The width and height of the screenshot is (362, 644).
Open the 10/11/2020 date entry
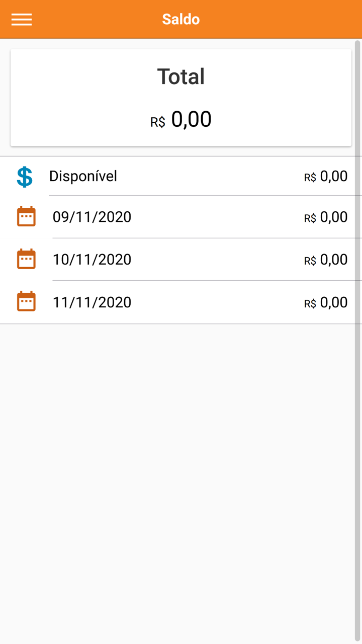(x=92, y=260)
